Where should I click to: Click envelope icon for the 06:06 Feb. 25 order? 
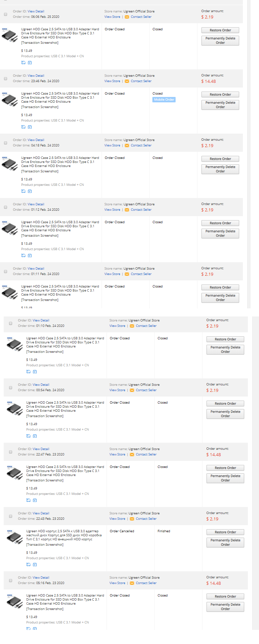pos(127,17)
